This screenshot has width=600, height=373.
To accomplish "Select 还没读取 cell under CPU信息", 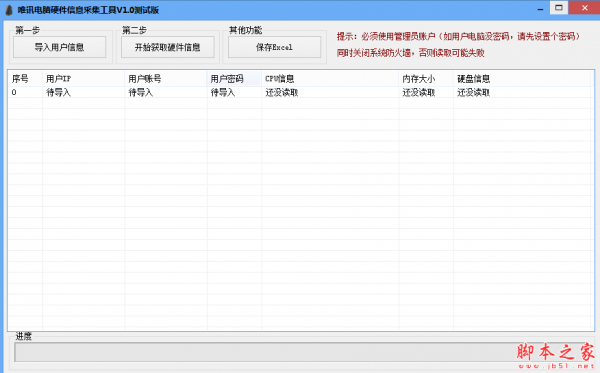I will point(330,92).
